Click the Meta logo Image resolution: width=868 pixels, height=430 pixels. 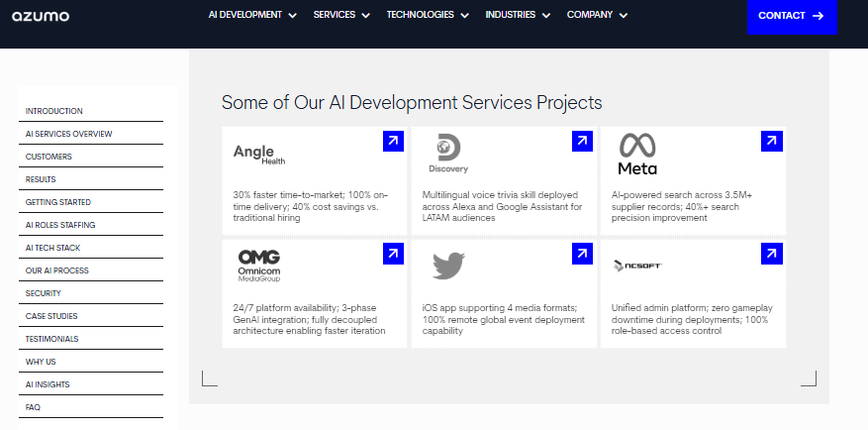tap(637, 154)
